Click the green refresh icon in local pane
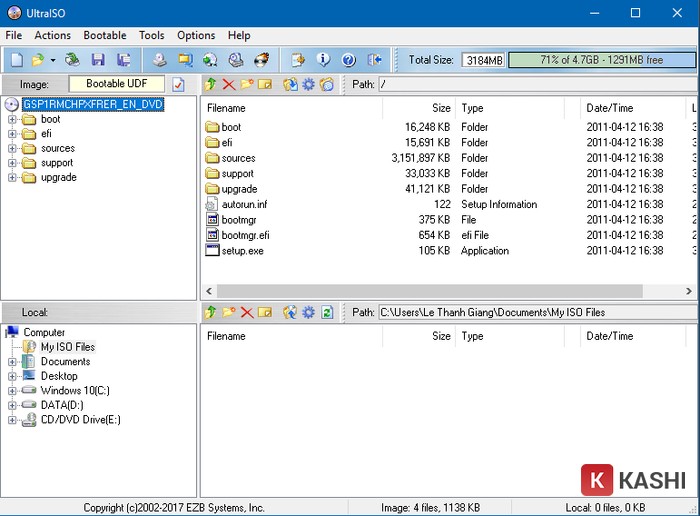This screenshot has height=516, width=700. point(326,313)
